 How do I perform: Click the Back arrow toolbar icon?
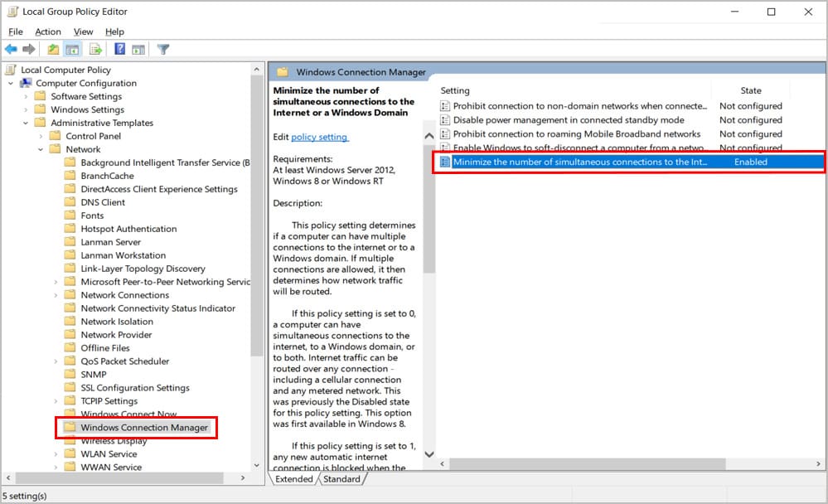pos(11,49)
